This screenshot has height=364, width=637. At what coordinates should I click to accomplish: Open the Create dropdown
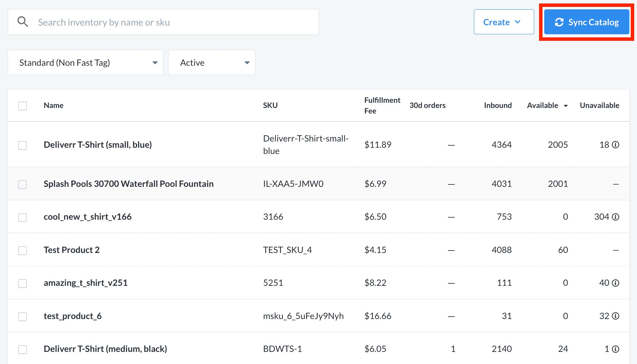[x=504, y=22]
